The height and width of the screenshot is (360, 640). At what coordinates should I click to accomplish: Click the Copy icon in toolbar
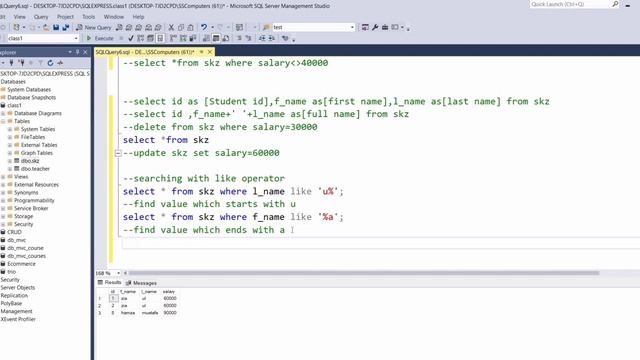tap(181, 27)
